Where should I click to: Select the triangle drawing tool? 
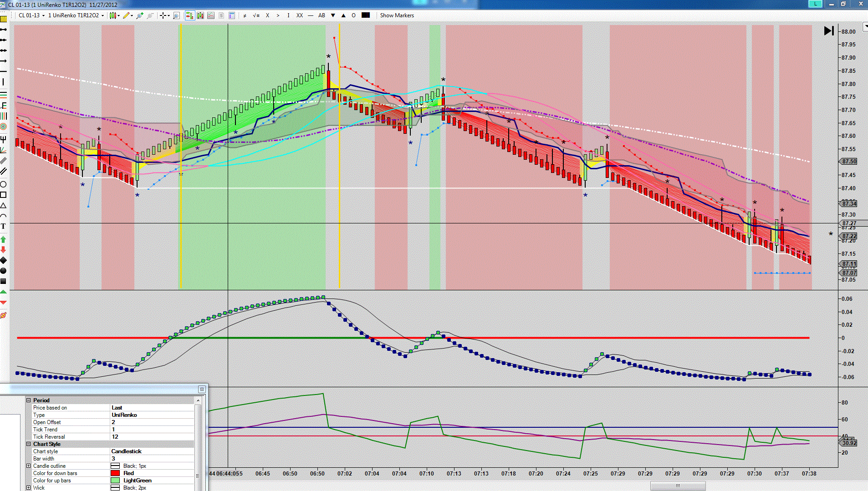pyautogui.click(x=4, y=206)
